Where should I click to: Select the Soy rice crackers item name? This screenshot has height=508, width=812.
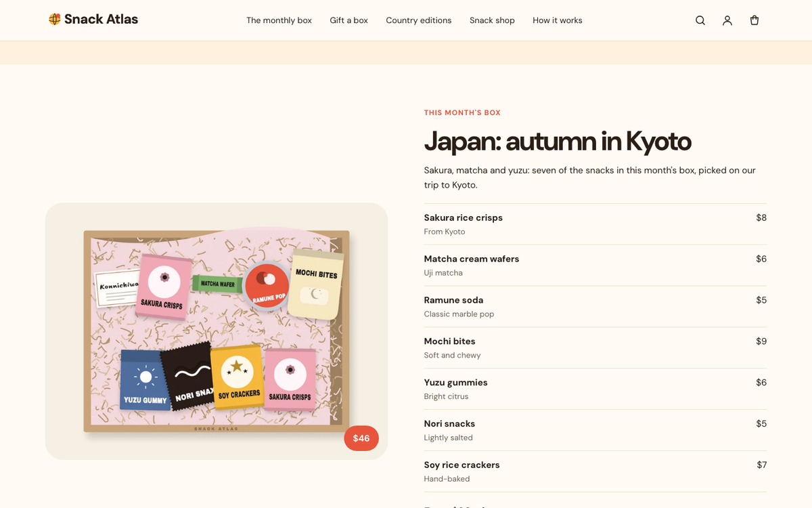462,465
